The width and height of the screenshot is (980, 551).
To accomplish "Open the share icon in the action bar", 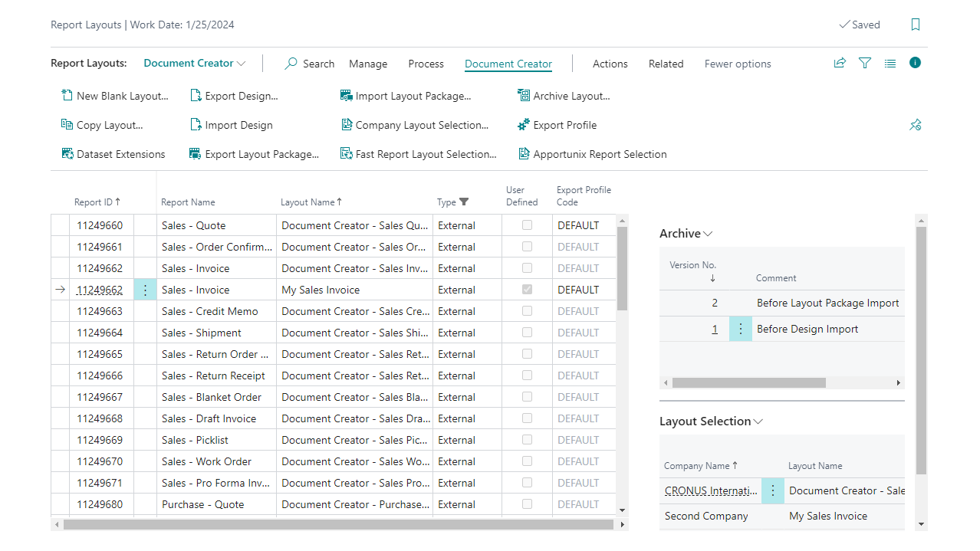I will (x=840, y=64).
